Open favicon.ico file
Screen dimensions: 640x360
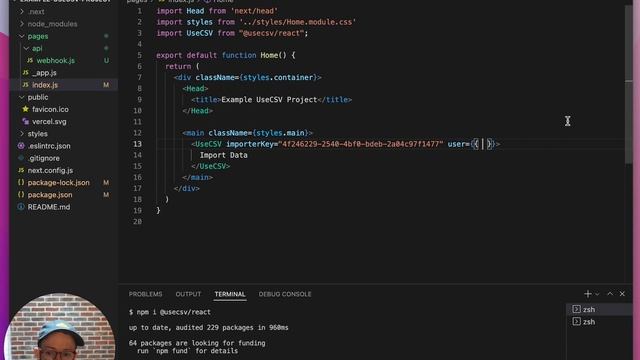(50, 109)
